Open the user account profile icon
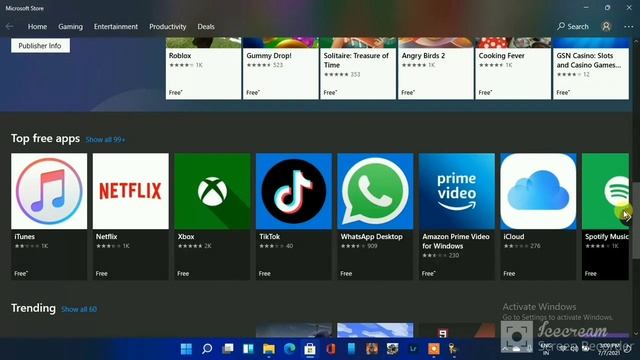This screenshot has width=640, height=360. click(606, 27)
